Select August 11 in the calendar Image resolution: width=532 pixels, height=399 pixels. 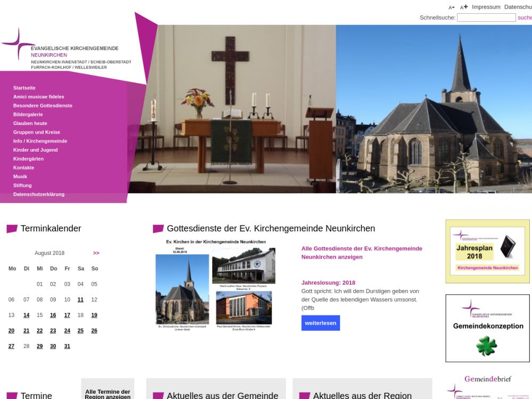coord(80,300)
